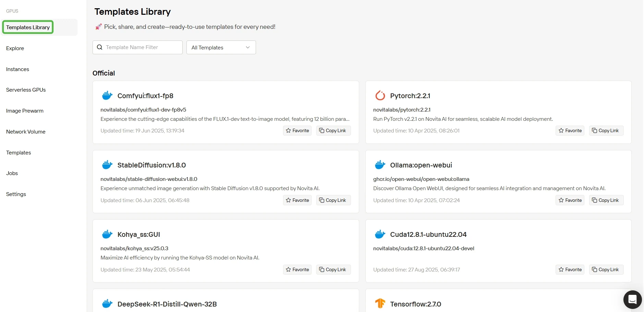Open the StableDiffusion:v1.8.0 card title
The image size is (644, 312).
[151, 165]
